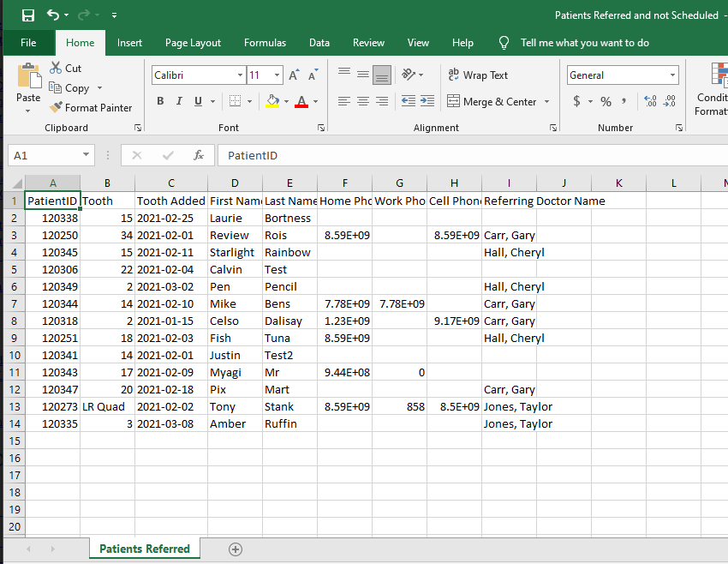Toggle Wrap Text for cell

(478, 75)
